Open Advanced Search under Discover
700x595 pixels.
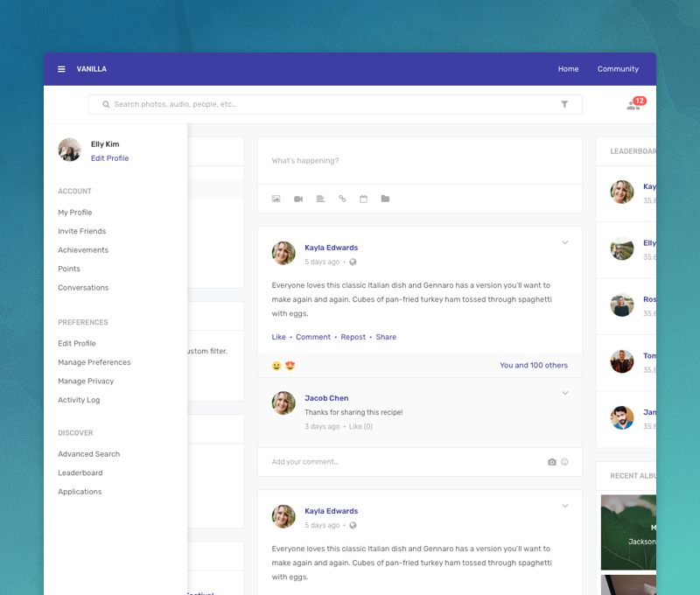click(89, 454)
